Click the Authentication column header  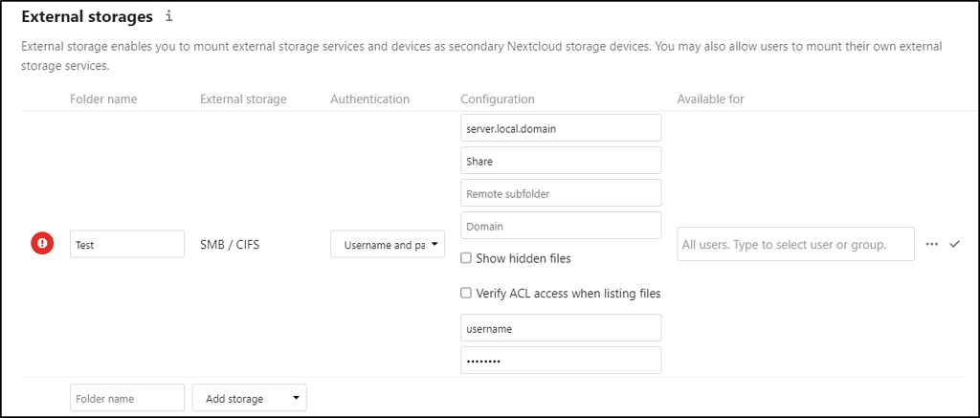370,99
